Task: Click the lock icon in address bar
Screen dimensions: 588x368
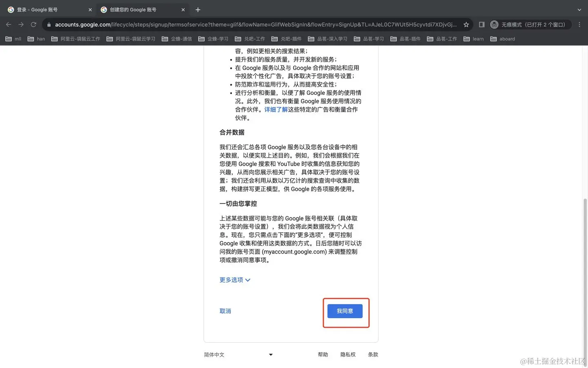Action: click(49, 25)
